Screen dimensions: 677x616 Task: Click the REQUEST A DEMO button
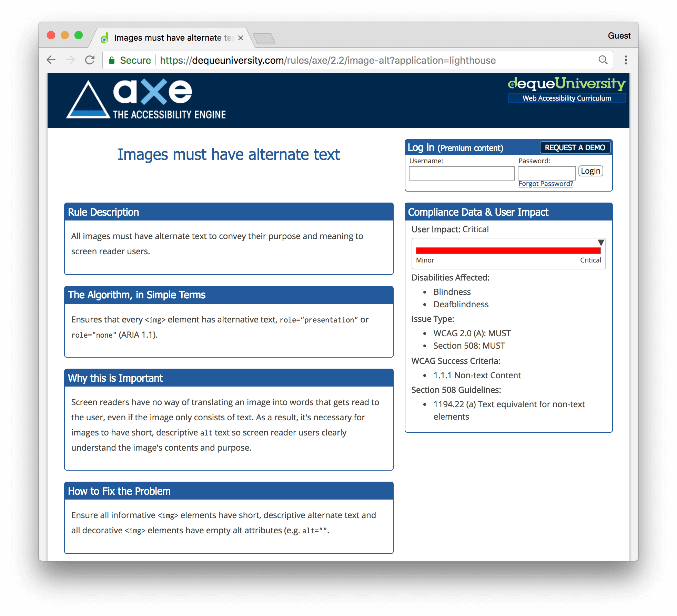tap(572, 147)
